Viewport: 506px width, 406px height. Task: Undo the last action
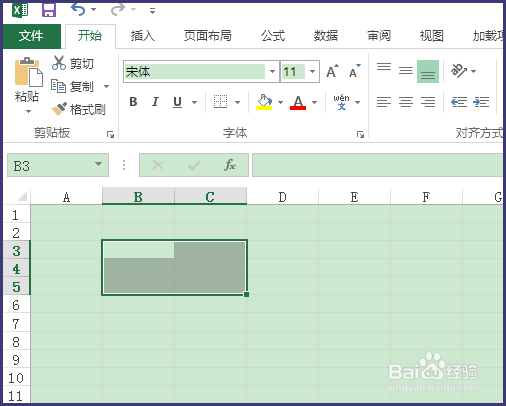pyautogui.click(x=78, y=9)
